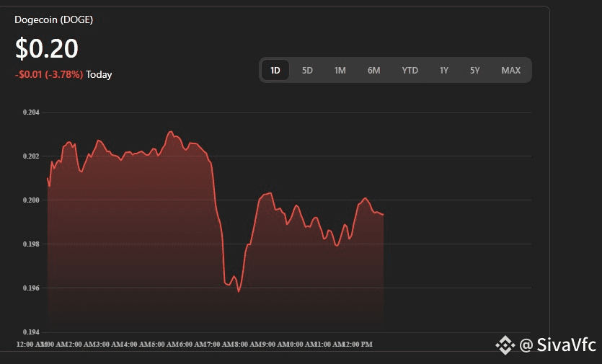Click the Today label
602x364 pixels.
(99, 74)
